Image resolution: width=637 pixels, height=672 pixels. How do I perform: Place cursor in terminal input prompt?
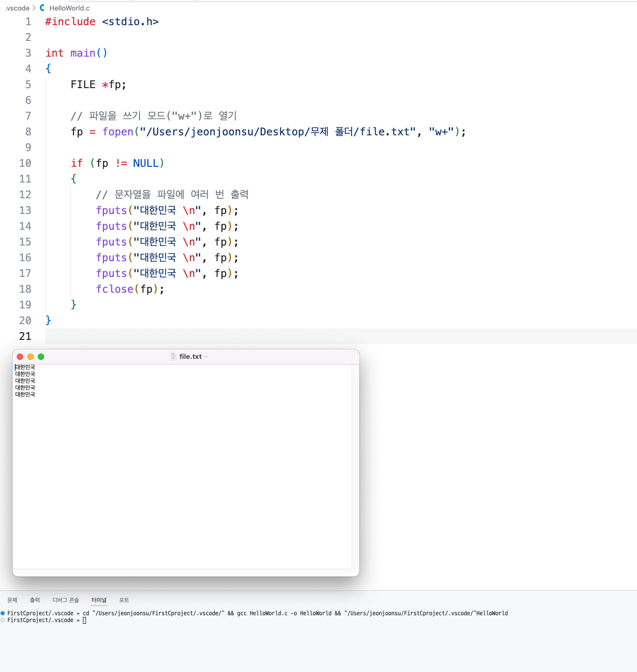pyautogui.click(x=84, y=620)
